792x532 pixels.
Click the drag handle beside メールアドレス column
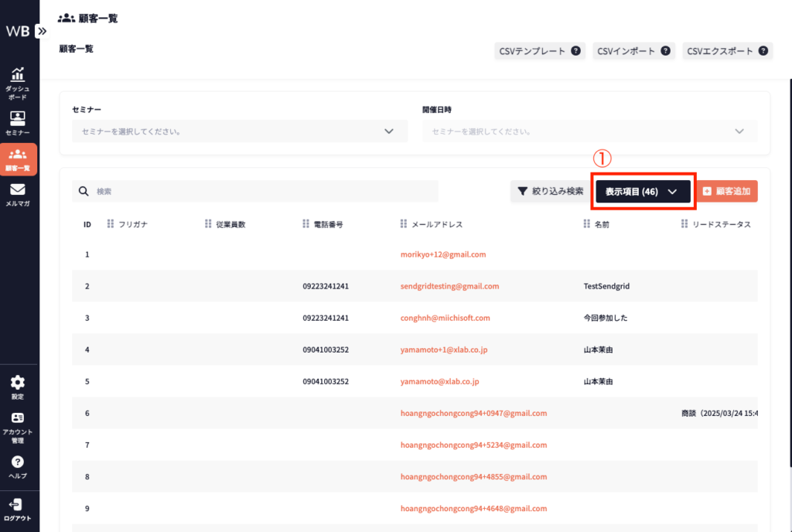tap(404, 224)
